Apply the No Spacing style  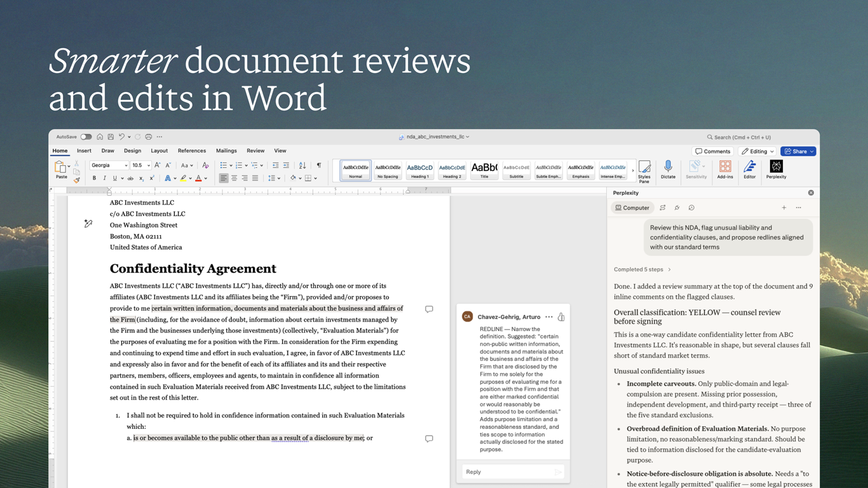click(x=388, y=170)
